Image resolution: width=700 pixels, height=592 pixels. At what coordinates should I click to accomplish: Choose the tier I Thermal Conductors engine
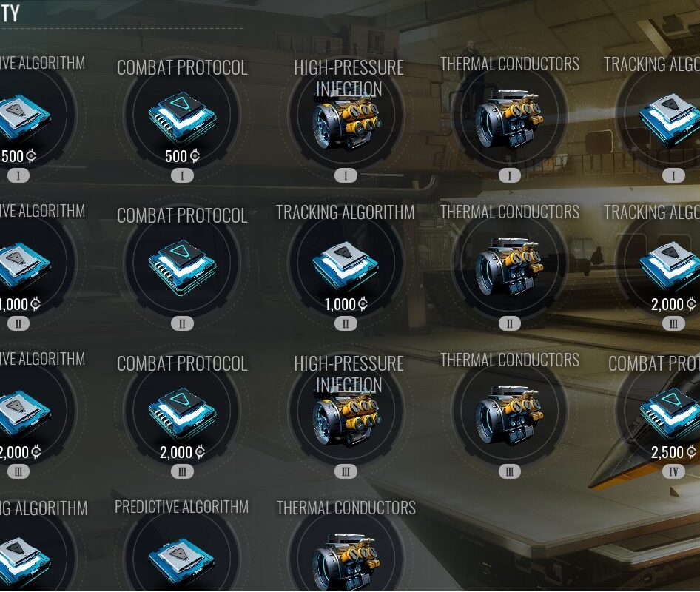click(x=509, y=117)
